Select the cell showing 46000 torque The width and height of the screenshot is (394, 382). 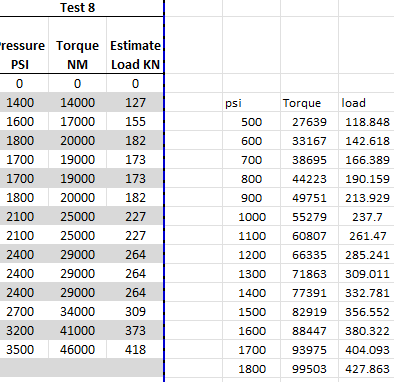[77, 349]
